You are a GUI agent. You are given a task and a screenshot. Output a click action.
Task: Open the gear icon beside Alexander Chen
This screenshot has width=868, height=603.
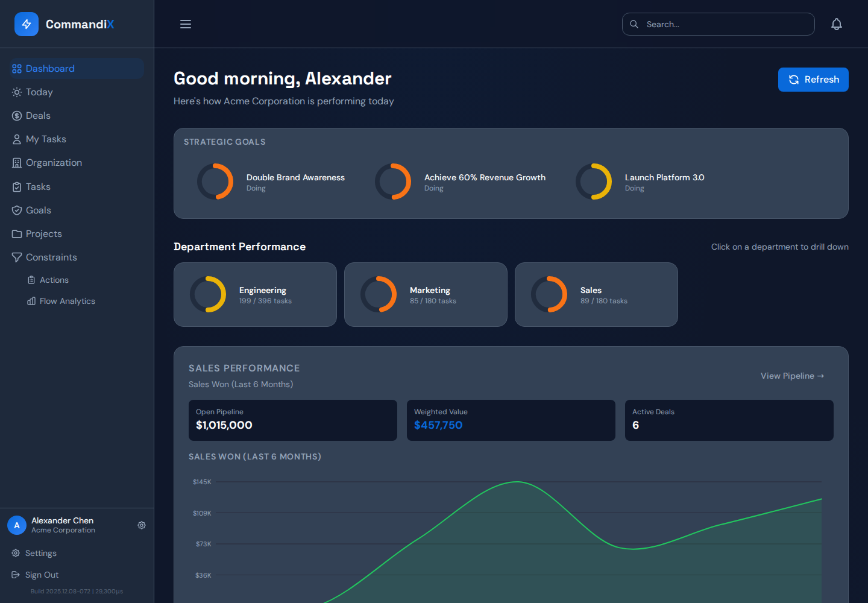[x=142, y=525]
